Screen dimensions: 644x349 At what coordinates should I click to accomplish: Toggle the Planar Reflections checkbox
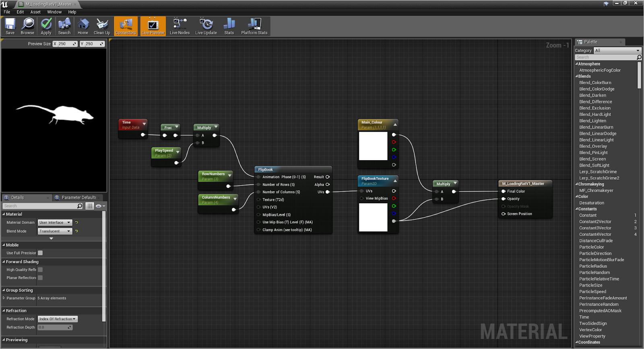click(40, 278)
